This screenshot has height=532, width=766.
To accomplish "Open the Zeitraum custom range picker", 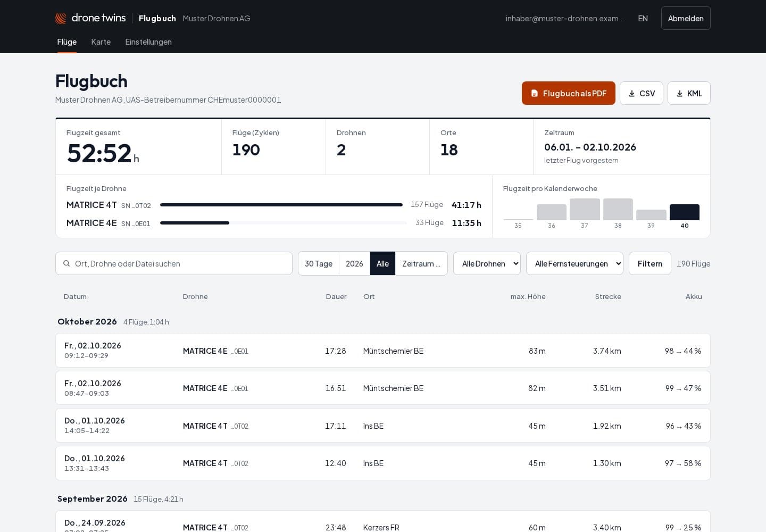I will pyautogui.click(x=421, y=263).
